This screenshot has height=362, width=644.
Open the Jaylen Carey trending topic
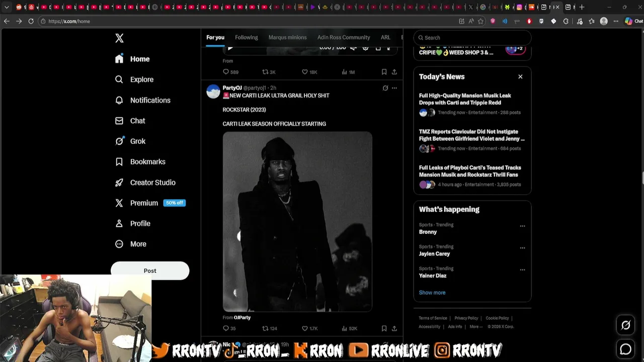point(434,254)
